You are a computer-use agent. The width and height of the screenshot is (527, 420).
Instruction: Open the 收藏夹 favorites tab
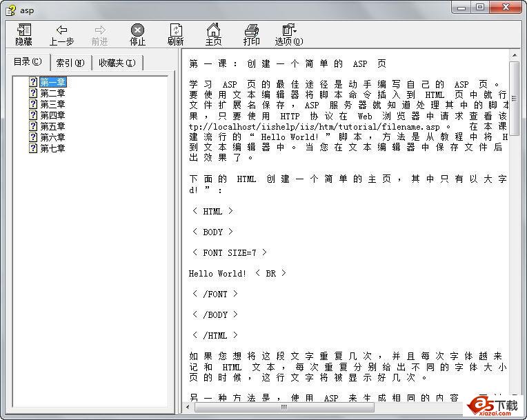click(117, 63)
